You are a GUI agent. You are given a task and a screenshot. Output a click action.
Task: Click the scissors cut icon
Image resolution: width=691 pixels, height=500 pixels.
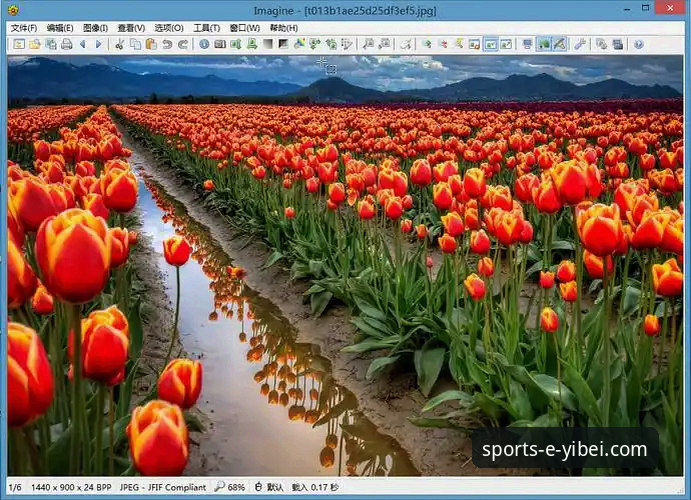coord(119,44)
